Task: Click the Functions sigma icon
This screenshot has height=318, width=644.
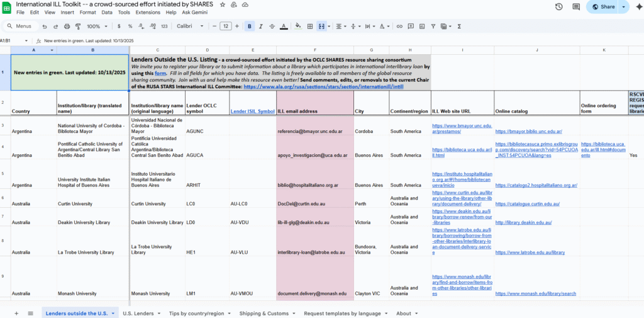Action: pyautogui.click(x=459, y=26)
